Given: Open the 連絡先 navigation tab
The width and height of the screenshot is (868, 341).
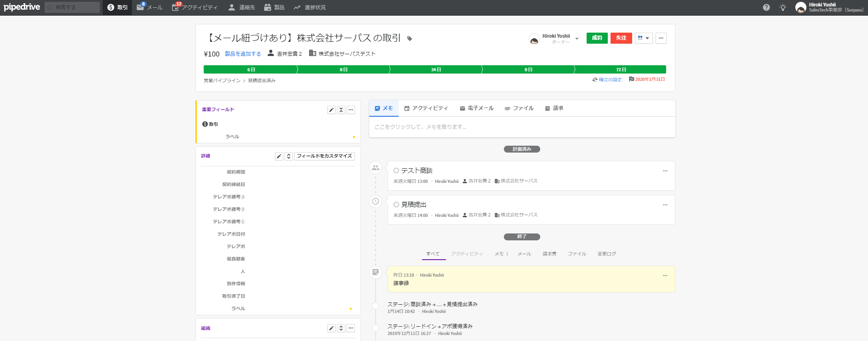Looking at the screenshot, I should [241, 7].
